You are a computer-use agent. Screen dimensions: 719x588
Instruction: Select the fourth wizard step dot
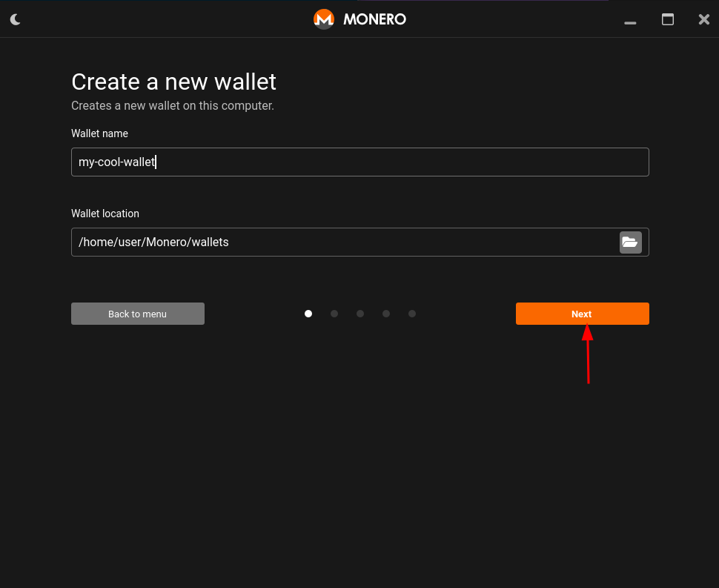(386, 314)
